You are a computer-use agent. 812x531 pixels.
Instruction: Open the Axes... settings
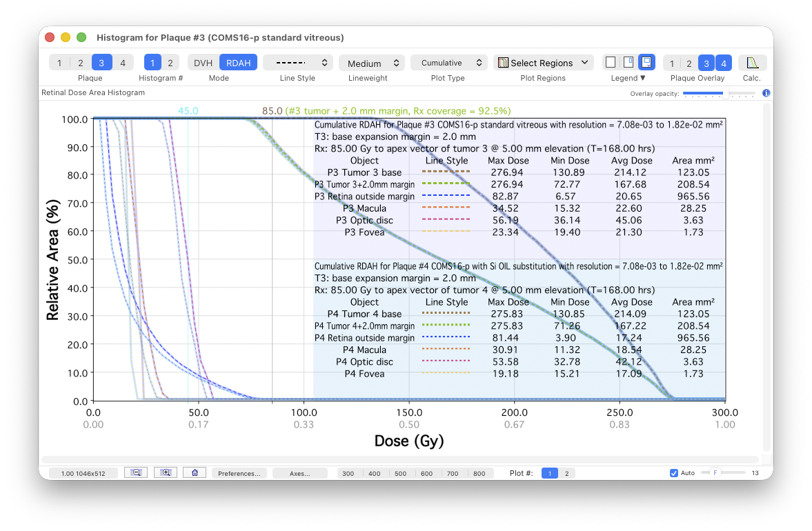(300, 472)
